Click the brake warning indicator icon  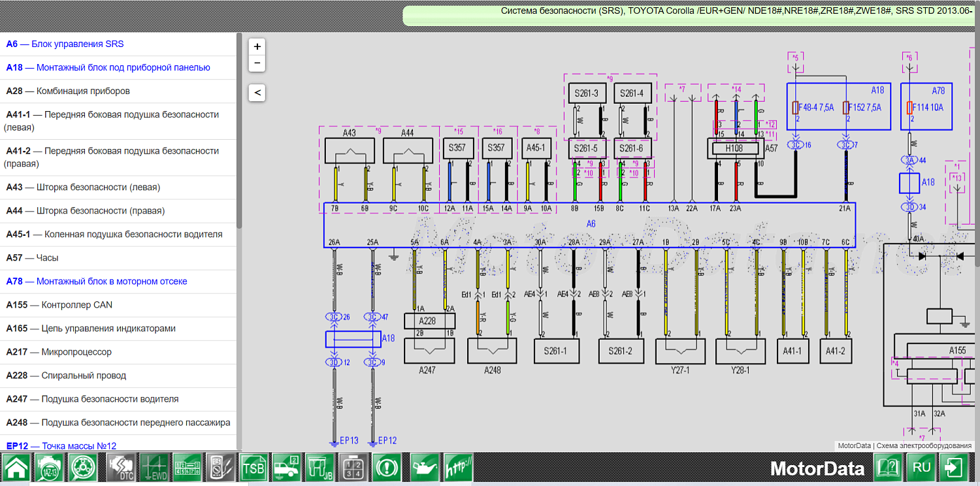click(388, 468)
